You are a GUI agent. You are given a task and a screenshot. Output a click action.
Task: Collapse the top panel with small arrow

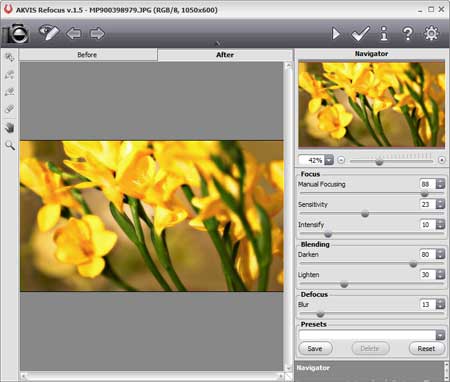pos(218,43)
